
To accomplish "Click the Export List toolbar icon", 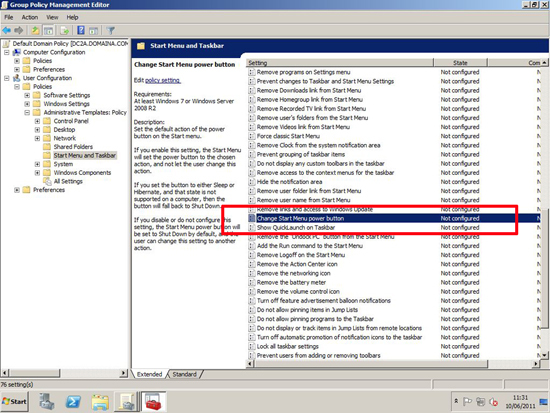I will (x=65, y=31).
